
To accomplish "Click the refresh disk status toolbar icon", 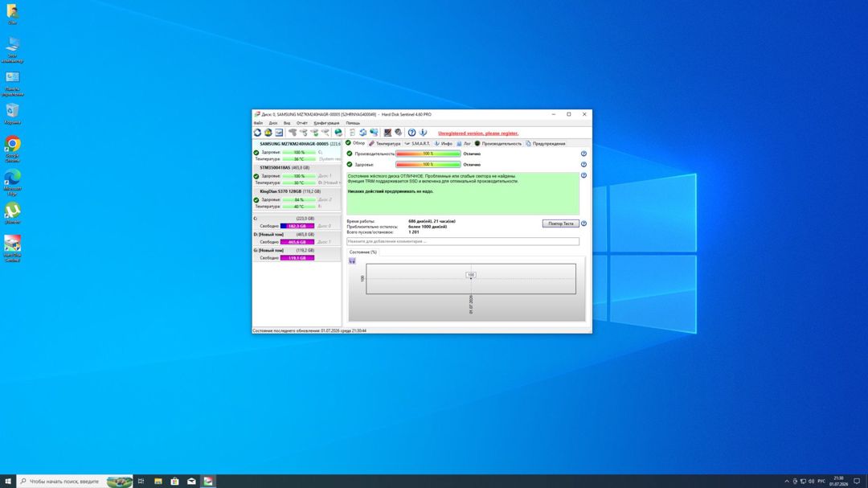I will click(x=257, y=133).
